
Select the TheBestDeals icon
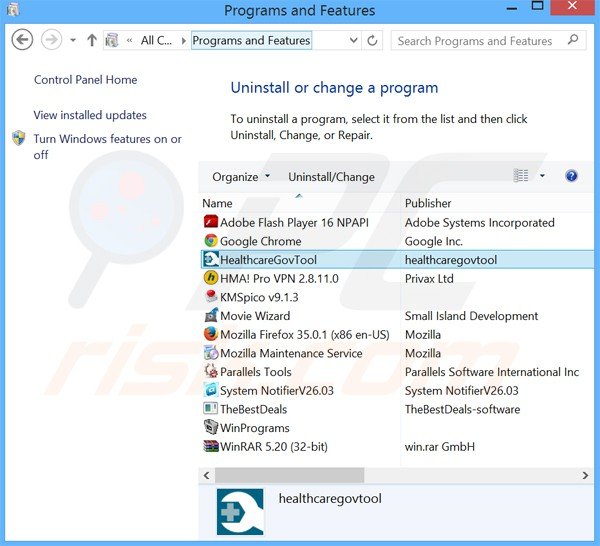click(x=211, y=409)
